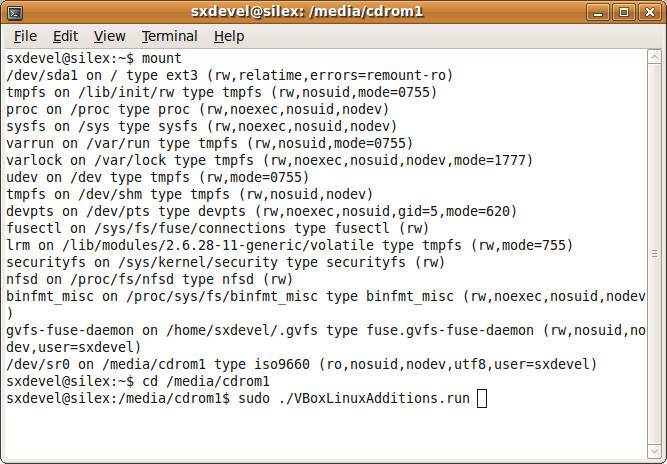Open the Terminal menu

coord(169,37)
